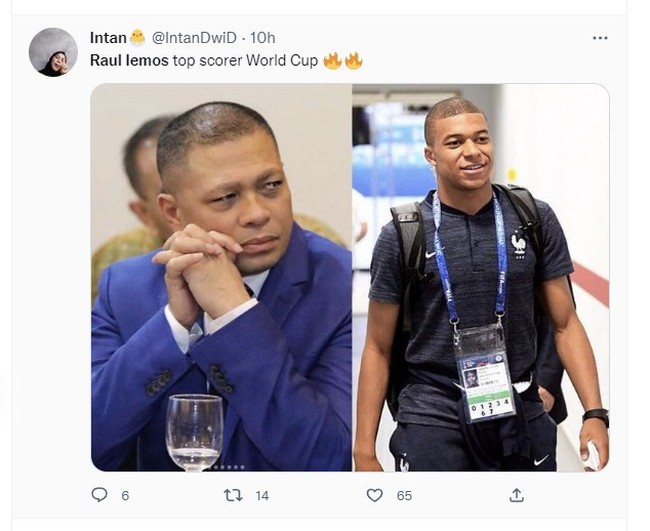Click the fire emojis after the tweet text
This screenshot has height=531, width=650.
pyautogui.click(x=342, y=61)
